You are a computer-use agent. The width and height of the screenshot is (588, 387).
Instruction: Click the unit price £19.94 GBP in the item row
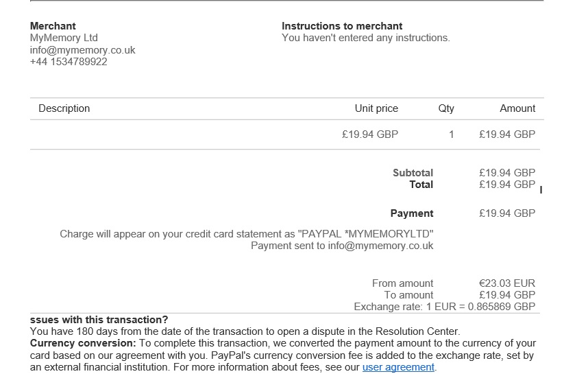click(x=370, y=134)
